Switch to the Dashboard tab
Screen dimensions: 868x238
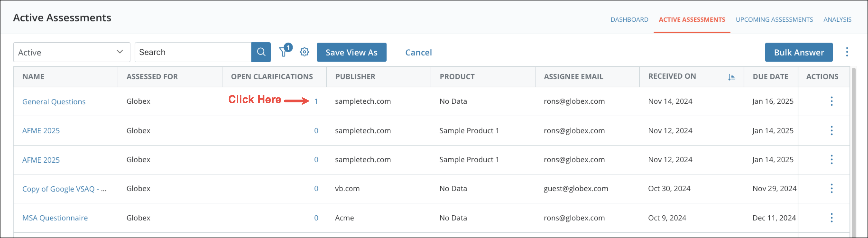coord(629,19)
